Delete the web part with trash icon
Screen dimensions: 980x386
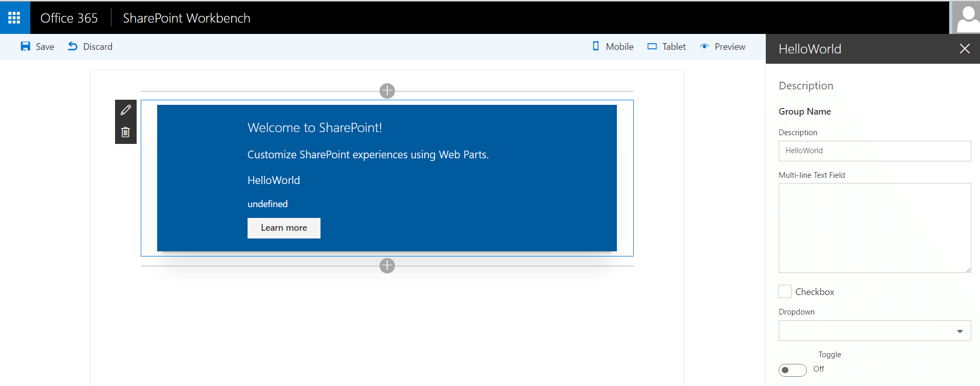125,132
